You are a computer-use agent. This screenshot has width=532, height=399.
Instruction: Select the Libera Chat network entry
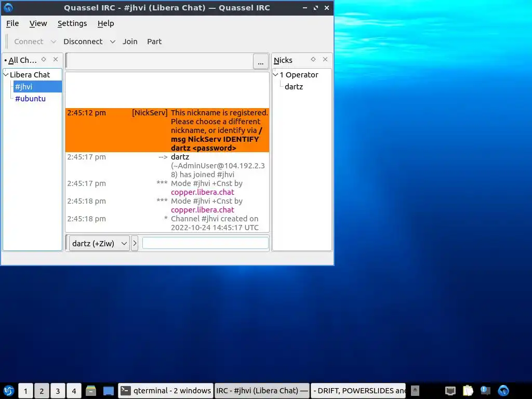point(30,75)
